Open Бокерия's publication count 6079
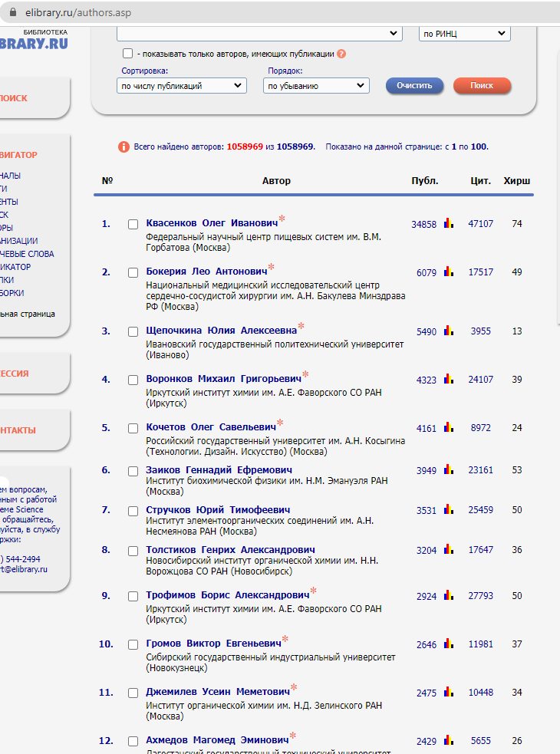 [427, 272]
